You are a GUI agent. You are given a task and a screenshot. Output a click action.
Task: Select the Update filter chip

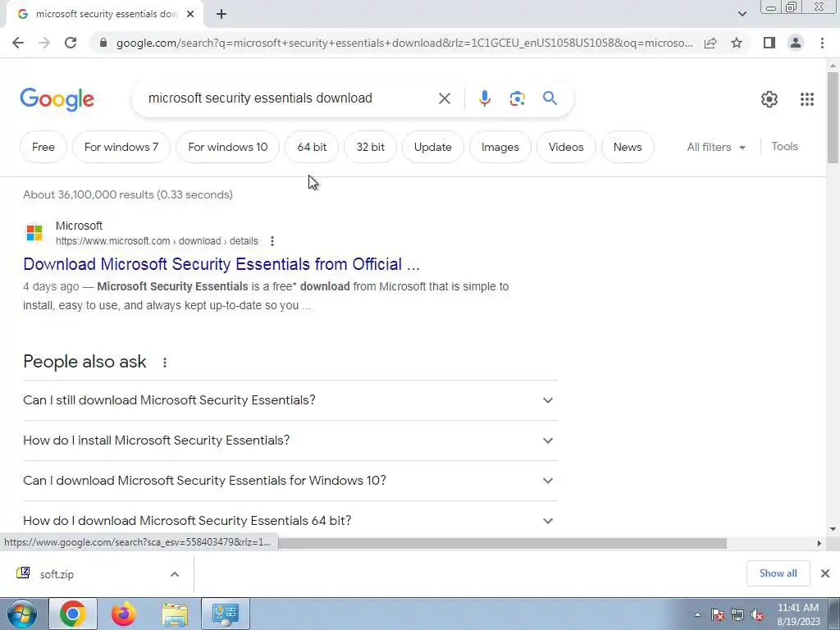pos(433,147)
